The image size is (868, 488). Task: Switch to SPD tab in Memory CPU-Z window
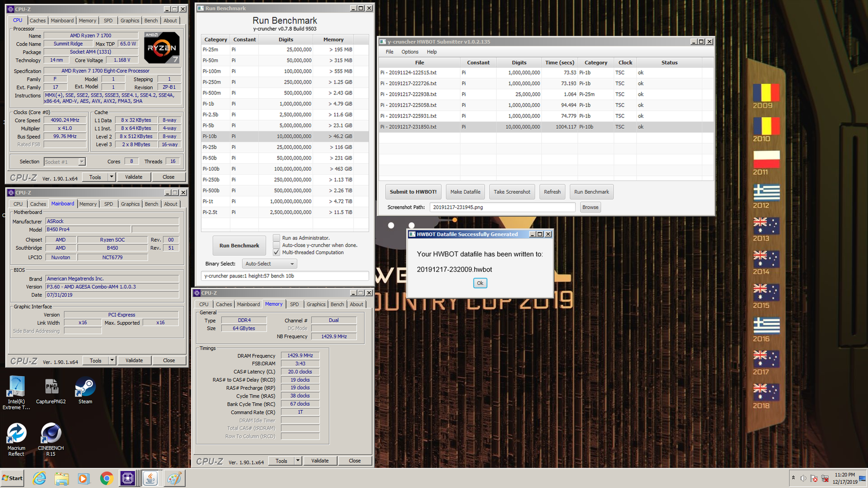tap(294, 304)
